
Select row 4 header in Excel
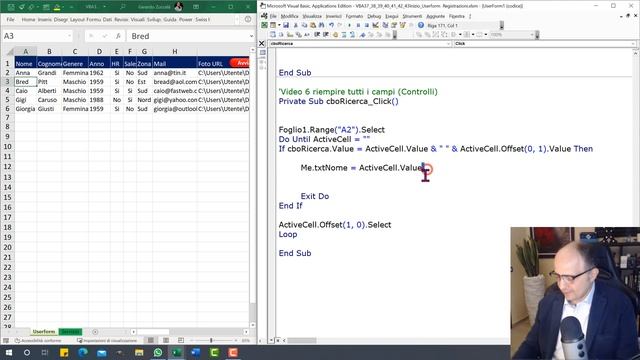click(7, 91)
